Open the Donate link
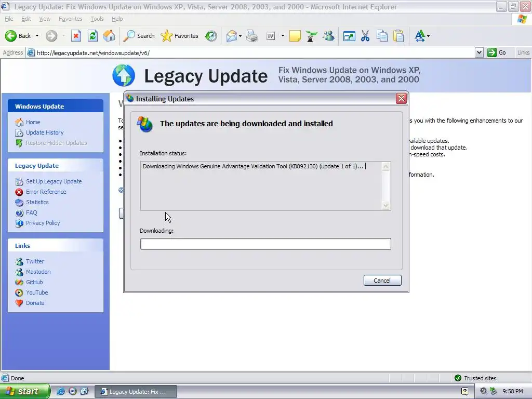The width and height of the screenshot is (532, 399). pos(35,303)
